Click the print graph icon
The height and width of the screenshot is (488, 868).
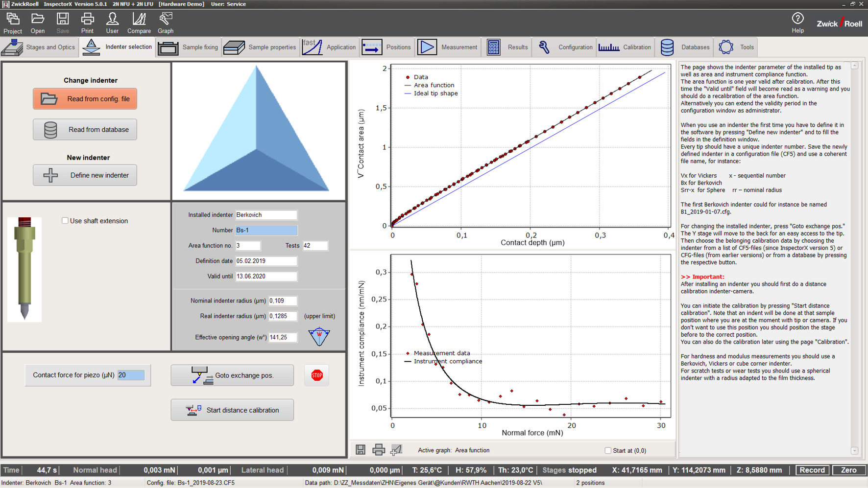click(x=379, y=450)
